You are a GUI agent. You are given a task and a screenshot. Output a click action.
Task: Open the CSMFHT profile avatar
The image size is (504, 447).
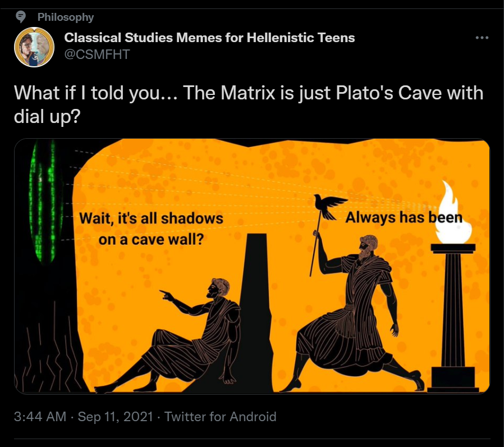pyautogui.click(x=34, y=47)
